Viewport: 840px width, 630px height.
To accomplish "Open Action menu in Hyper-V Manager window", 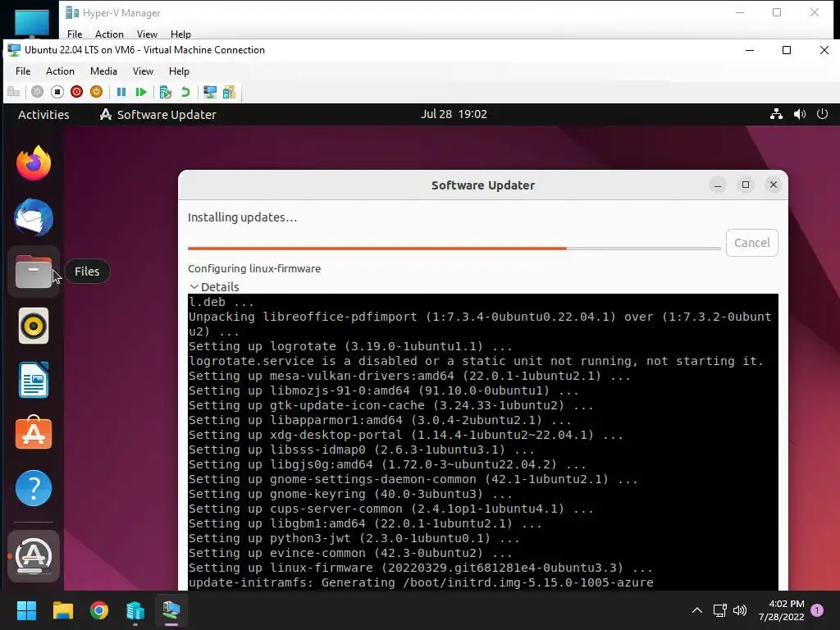I will point(109,34).
